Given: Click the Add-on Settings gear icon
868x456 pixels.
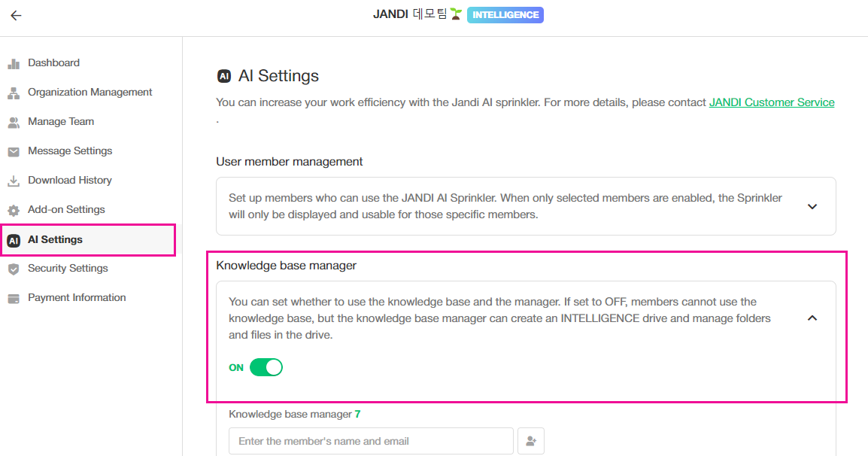Looking at the screenshot, I should pyautogui.click(x=14, y=210).
